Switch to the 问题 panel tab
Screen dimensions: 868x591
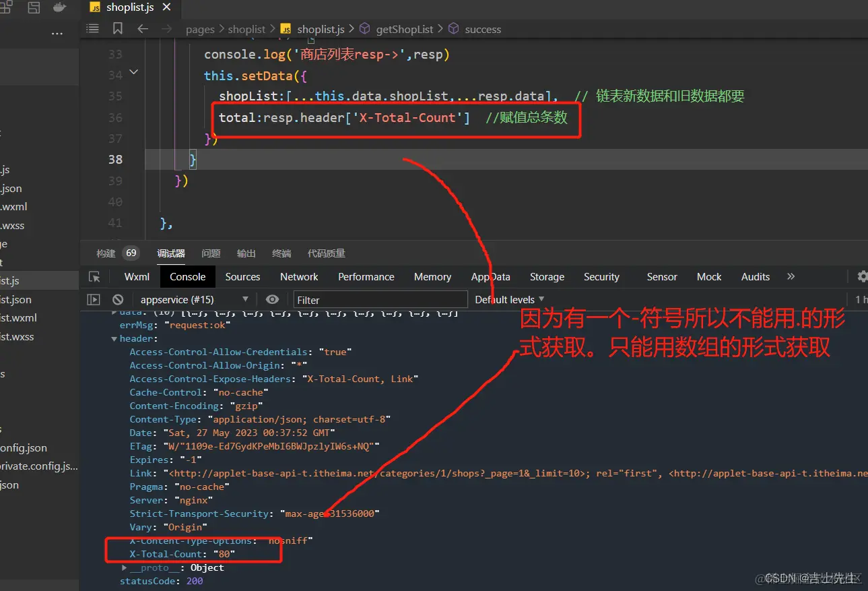click(211, 253)
